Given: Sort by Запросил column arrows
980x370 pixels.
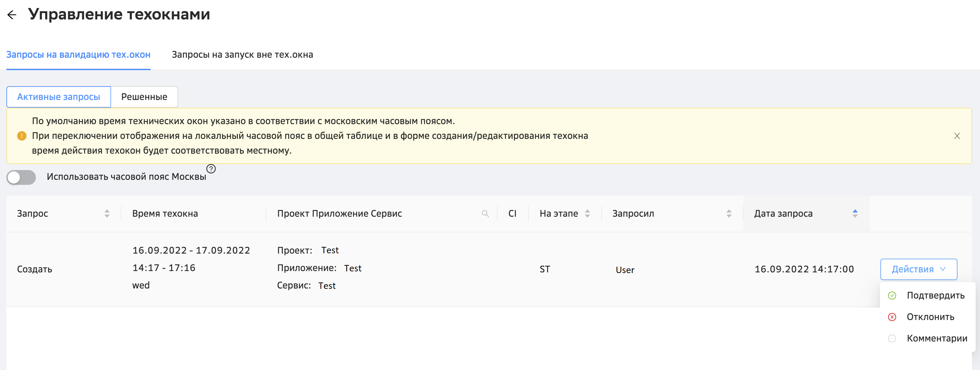Looking at the screenshot, I should tap(728, 214).
